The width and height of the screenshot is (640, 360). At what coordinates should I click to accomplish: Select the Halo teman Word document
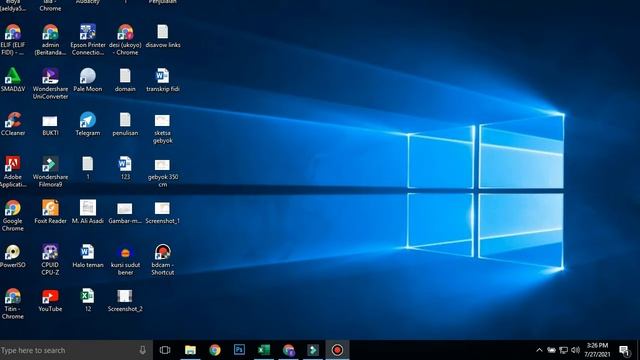point(88,256)
